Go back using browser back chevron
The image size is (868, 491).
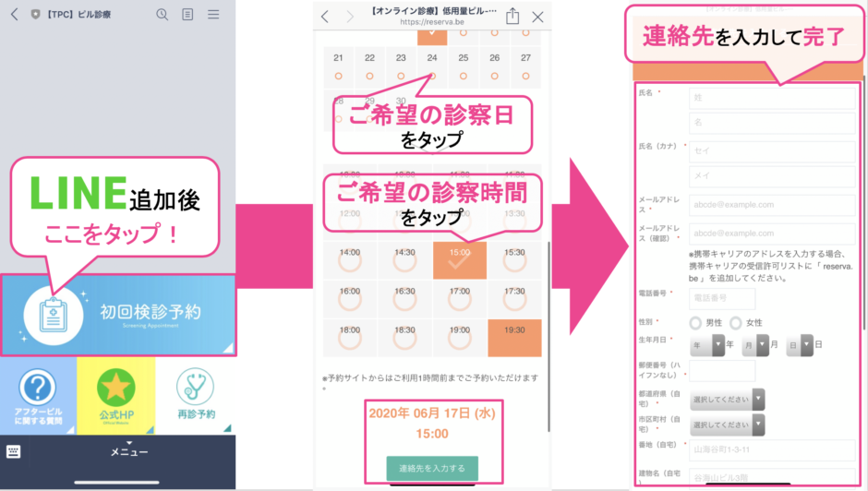pos(325,17)
